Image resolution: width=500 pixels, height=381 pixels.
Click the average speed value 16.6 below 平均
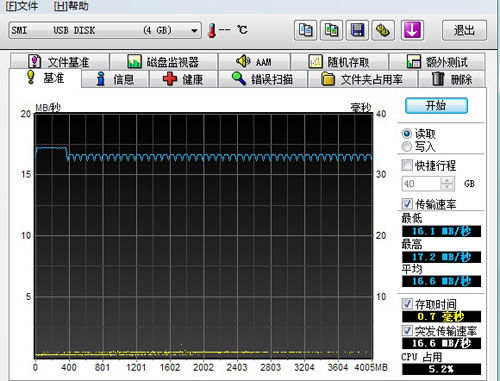point(441,281)
